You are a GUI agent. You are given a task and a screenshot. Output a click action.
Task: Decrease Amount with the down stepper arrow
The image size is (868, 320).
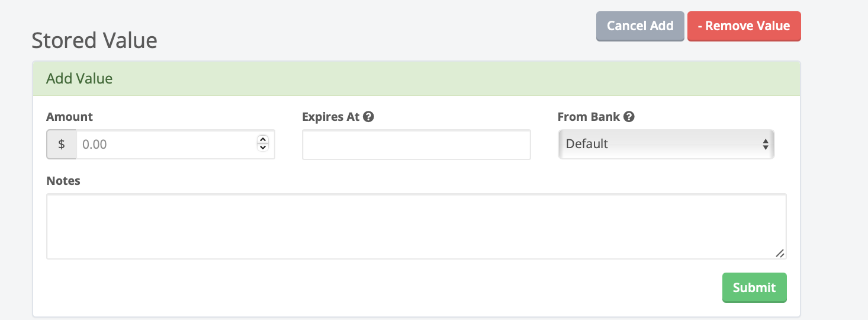pos(263,148)
